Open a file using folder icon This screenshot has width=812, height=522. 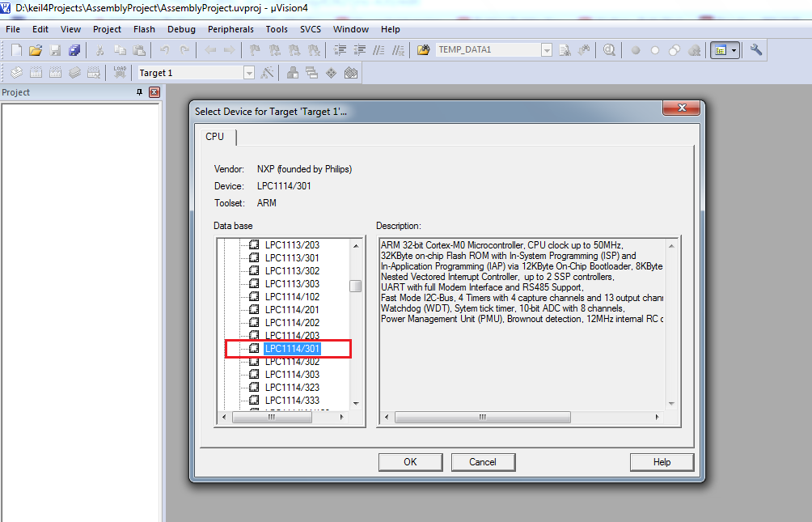coord(36,50)
